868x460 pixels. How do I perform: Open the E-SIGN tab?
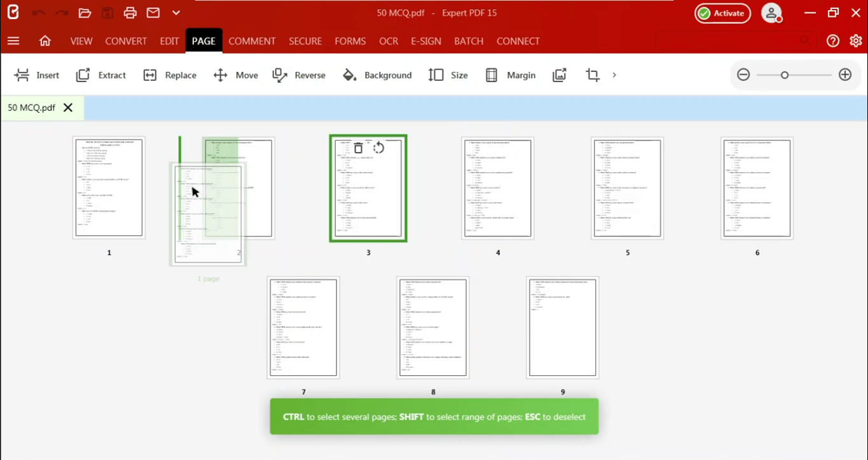pyautogui.click(x=426, y=41)
